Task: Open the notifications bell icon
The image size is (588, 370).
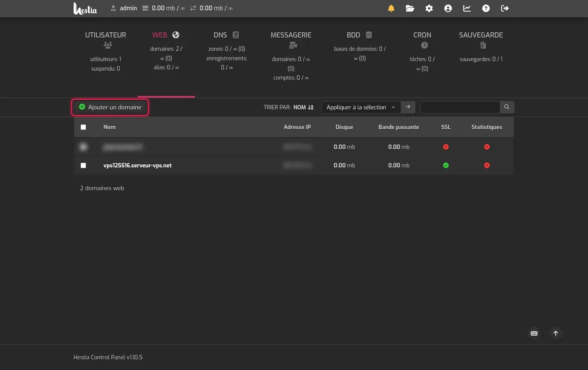Action: click(391, 8)
